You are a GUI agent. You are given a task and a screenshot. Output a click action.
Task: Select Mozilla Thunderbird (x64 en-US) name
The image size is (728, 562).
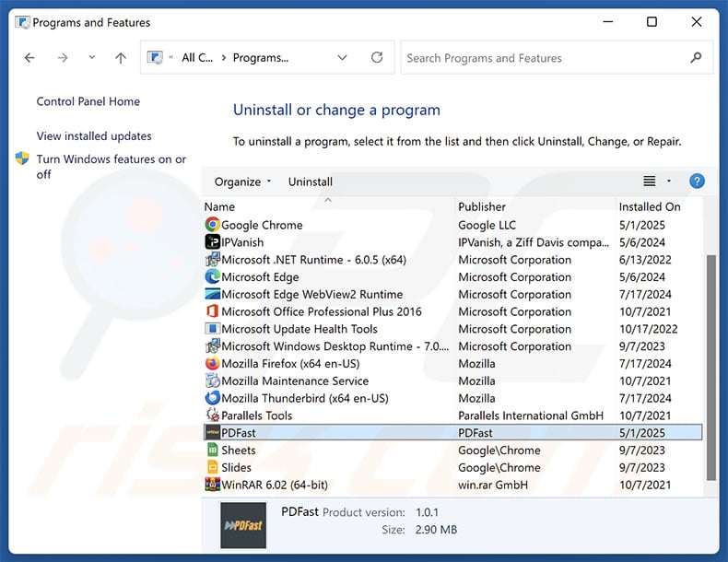[x=305, y=398]
